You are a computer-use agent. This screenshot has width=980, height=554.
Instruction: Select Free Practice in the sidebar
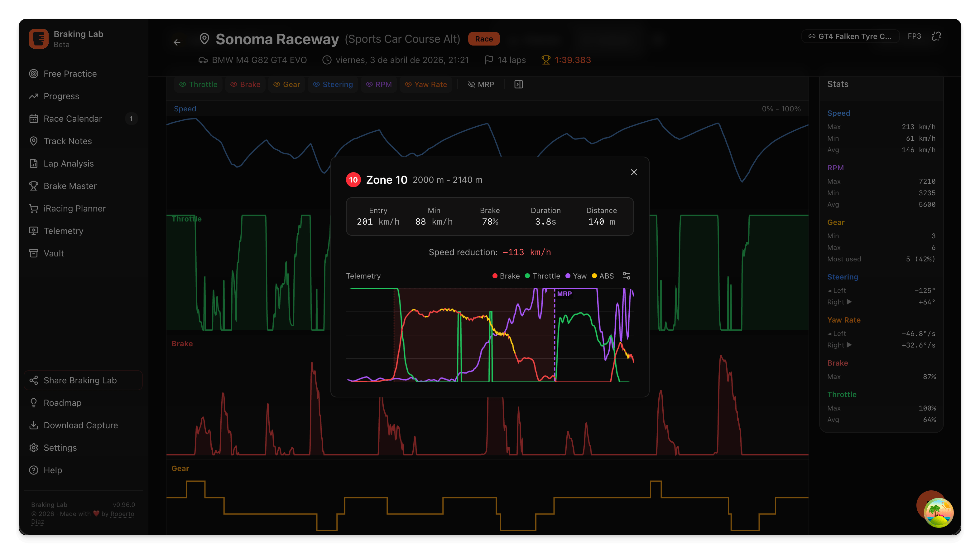(70, 74)
